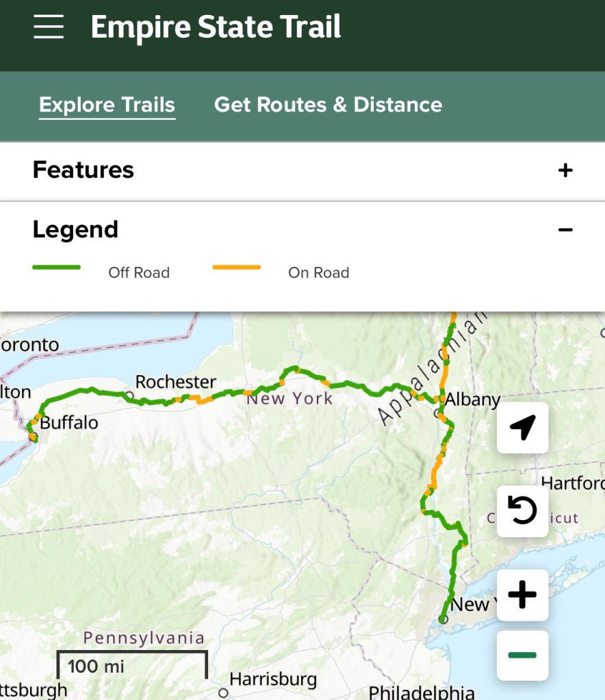This screenshot has width=605, height=700.
Task: Open the Get Routes & Distance tab
Action: pos(328,105)
